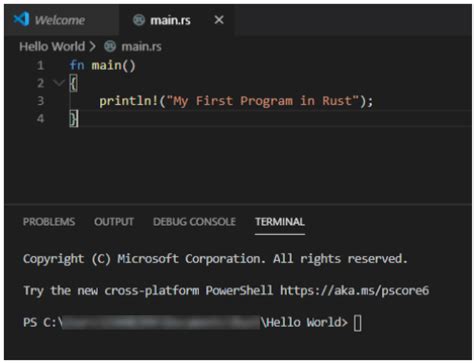
Task: Click the Rust icon in breadcrumb
Action: [x=110, y=46]
